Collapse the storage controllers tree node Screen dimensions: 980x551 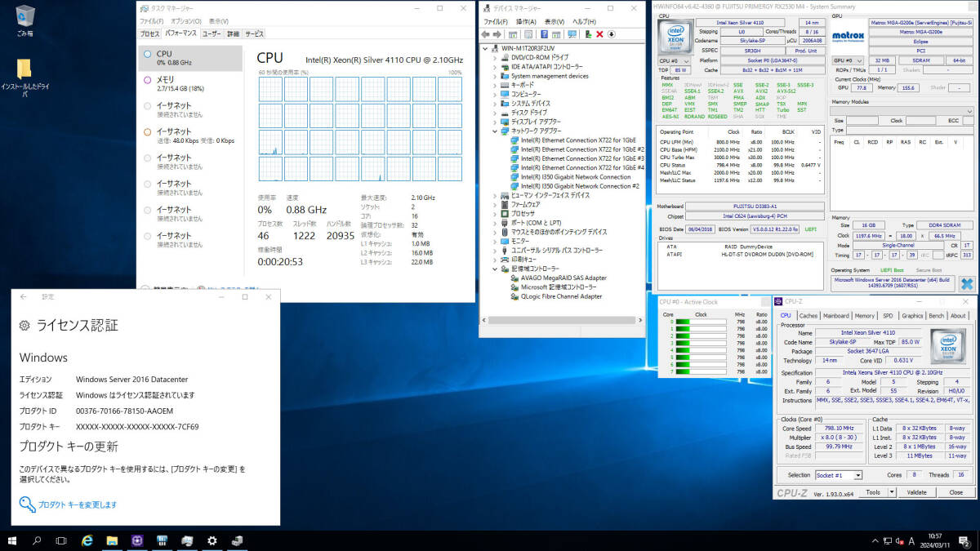[x=495, y=269]
